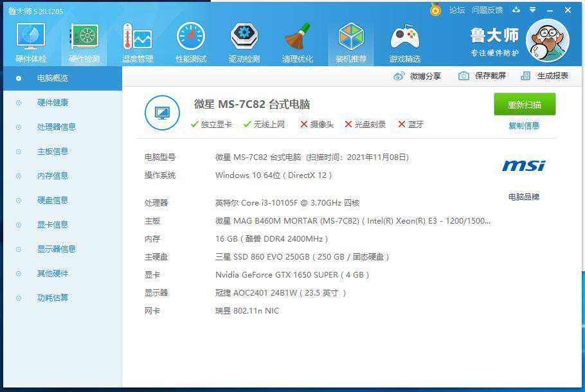Open the 论坛 forum link
This screenshot has width=585, height=392.
(x=456, y=10)
